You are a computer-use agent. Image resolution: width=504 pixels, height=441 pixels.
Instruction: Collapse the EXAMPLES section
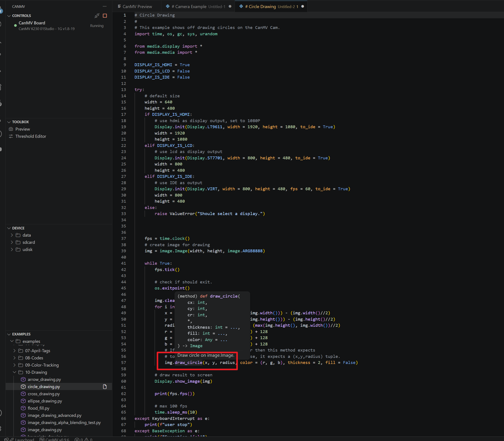[9, 334]
